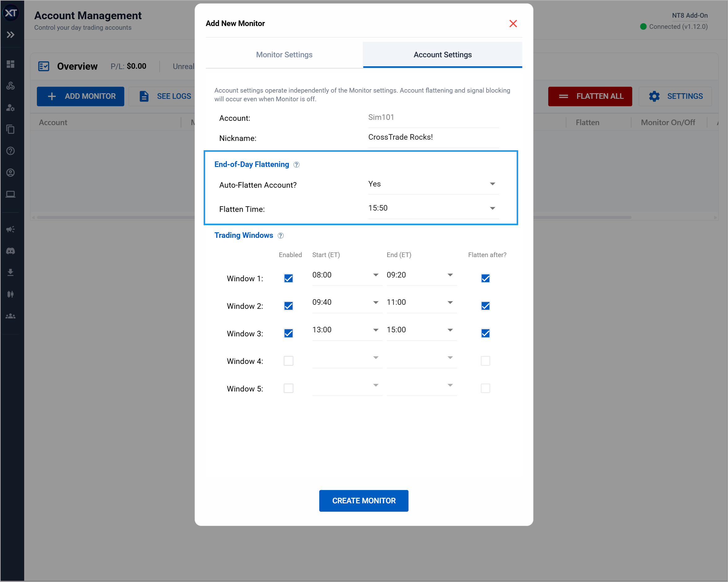Open Window 2 Start time dropdown
Viewport: 728px width, 582px height.
[346, 302]
